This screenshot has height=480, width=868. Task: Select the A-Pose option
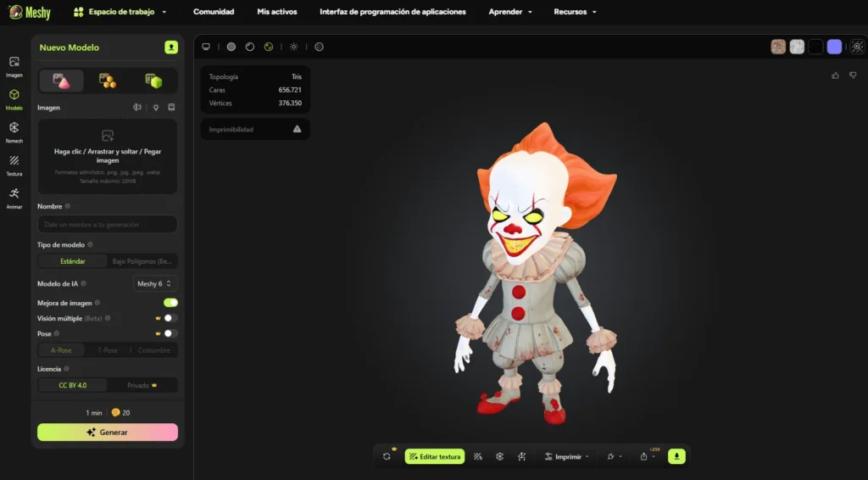point(61,350)
